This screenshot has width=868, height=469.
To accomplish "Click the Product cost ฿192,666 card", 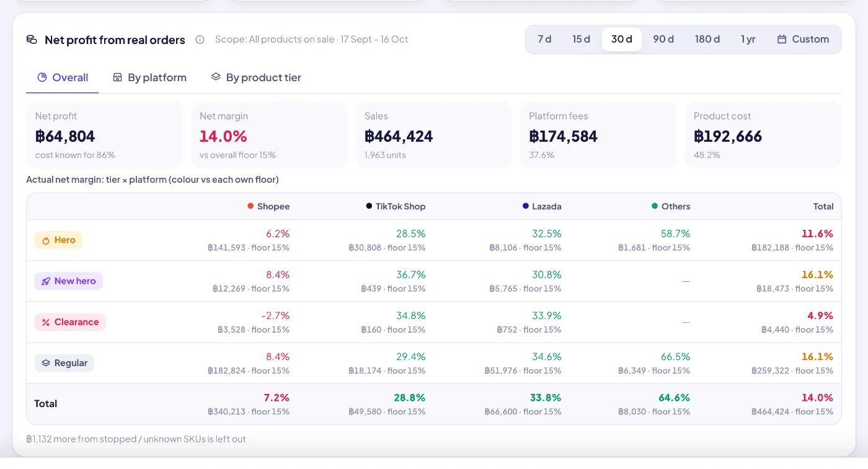I will click(763, 135).
